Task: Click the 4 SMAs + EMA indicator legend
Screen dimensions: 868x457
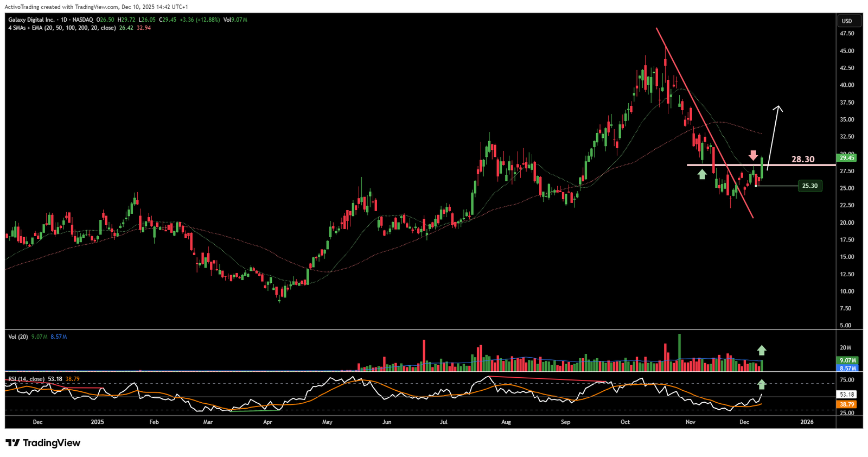Action: click(x=62, y=28)
